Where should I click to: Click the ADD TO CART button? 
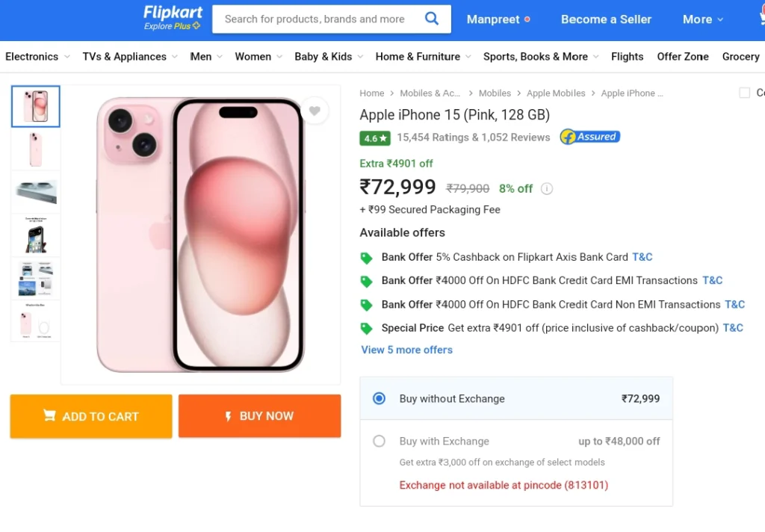click(x=91, y=416)
